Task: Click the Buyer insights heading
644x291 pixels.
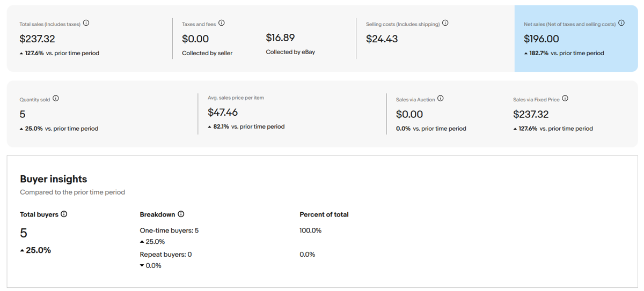Action: (x=53, y=179)
